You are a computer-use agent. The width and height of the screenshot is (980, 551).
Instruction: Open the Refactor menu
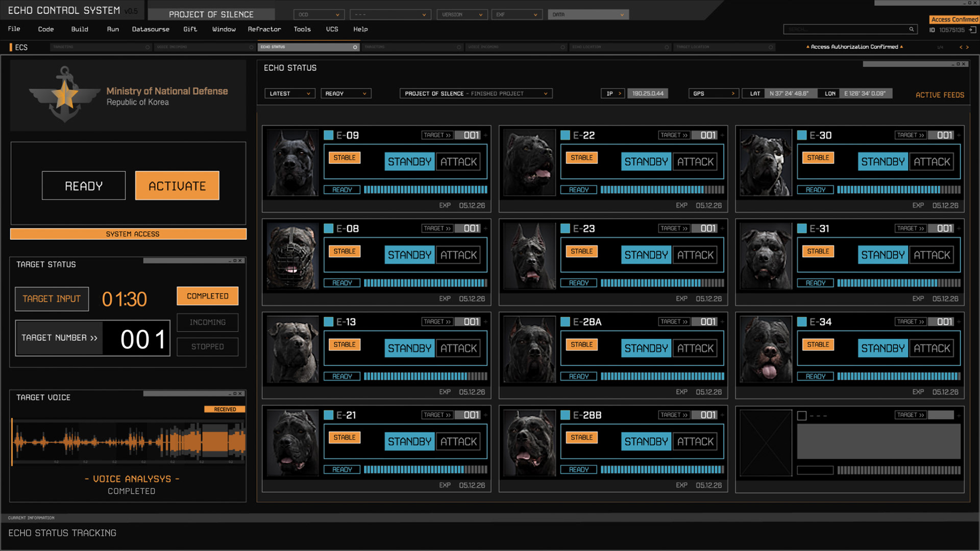(x=264, y=29)
